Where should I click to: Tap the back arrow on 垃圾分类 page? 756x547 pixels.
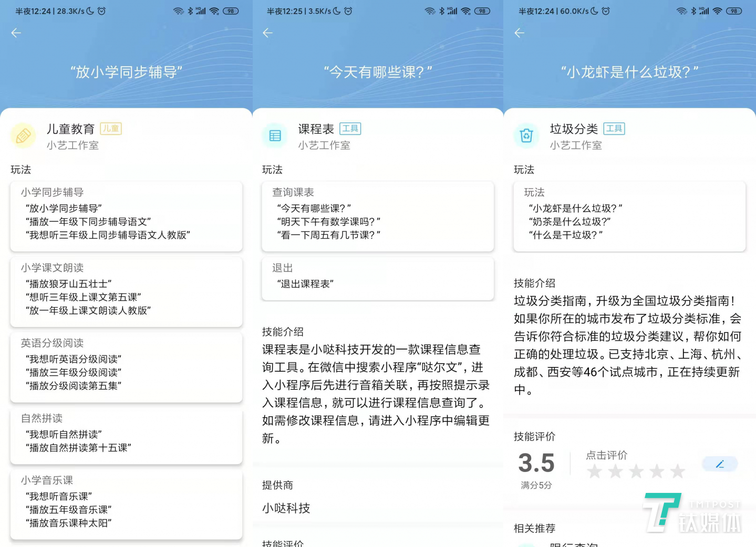[519, 33]
